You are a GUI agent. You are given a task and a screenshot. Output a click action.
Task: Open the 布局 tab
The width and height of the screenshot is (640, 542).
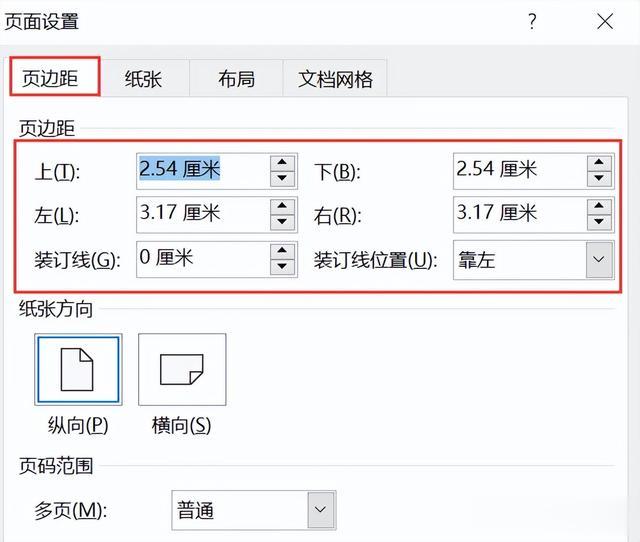236,78
